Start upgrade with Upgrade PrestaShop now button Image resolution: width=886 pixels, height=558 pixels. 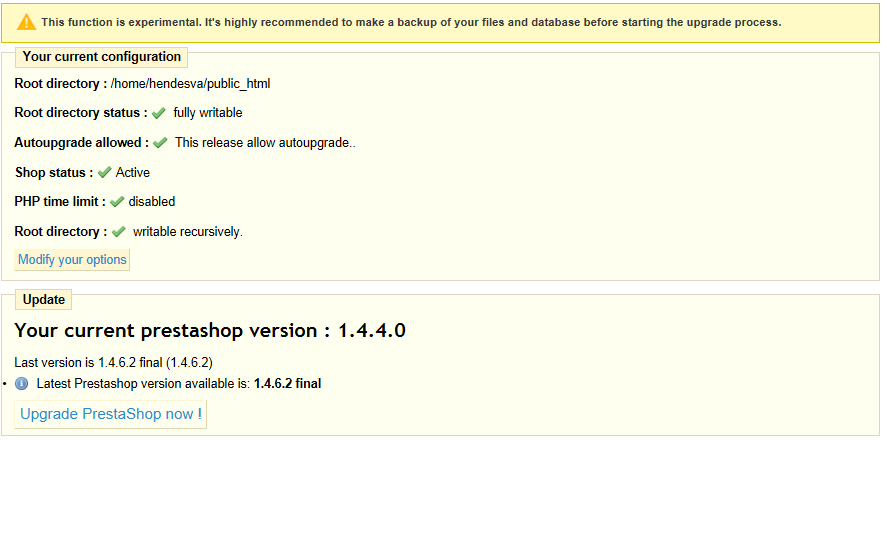coord(111,414)
